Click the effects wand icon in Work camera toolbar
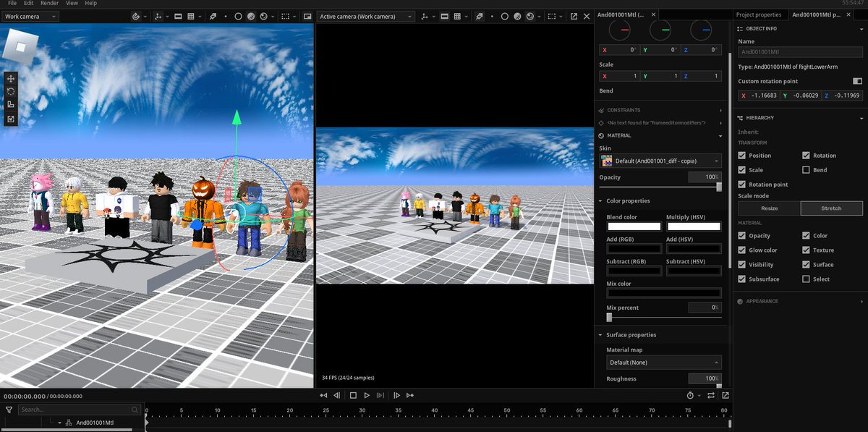This screenshot has width=868, height=432. tap(213, 16)
